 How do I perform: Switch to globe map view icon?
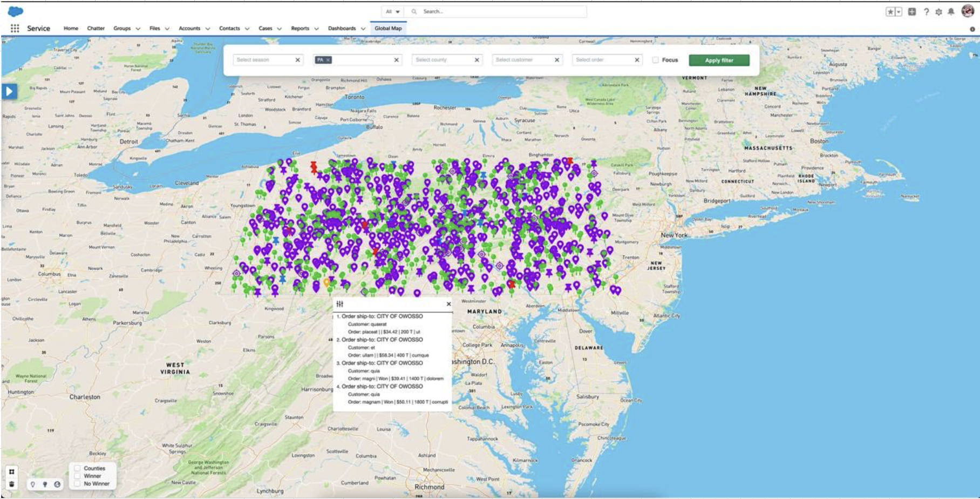[x=57, y=484]
